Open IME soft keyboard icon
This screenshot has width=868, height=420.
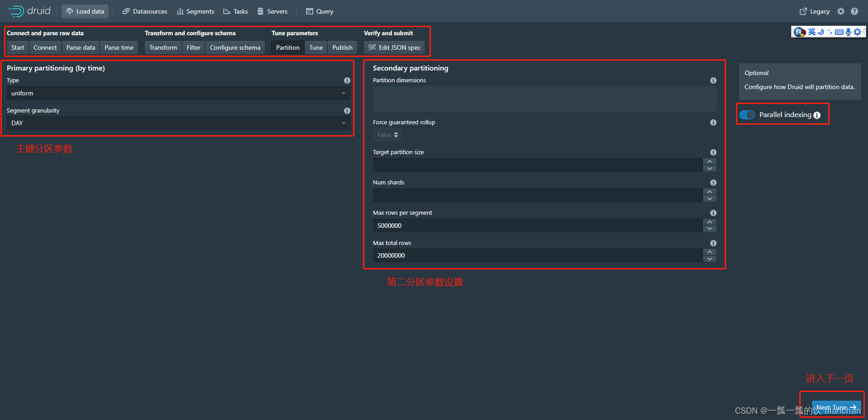click(x=839, y=32)
